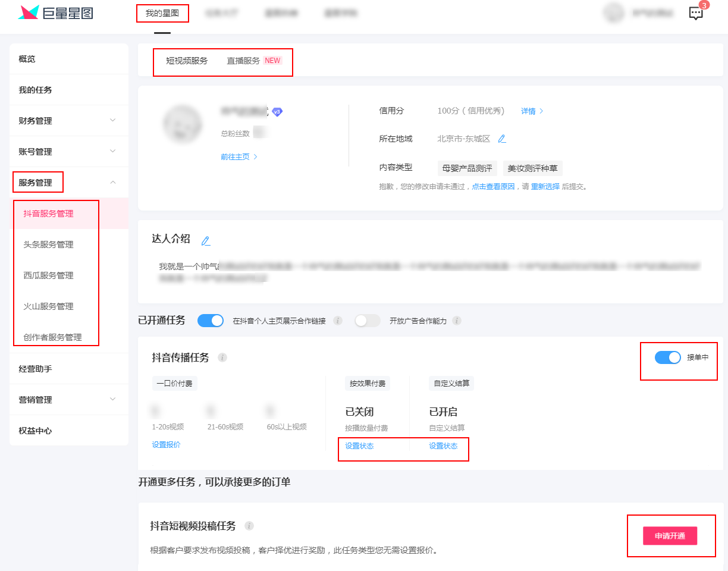Edit 达人介绍 with the pencil icon
728x571 pixels.
tap(206, 241)
